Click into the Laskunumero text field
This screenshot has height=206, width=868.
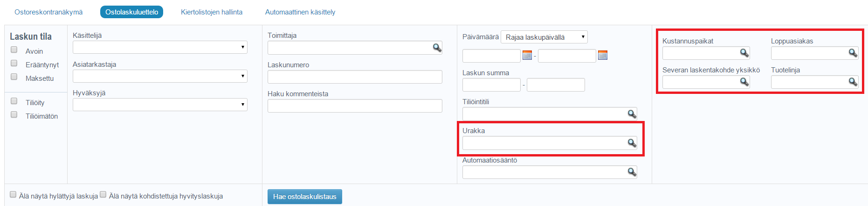[x=355, y=77]
